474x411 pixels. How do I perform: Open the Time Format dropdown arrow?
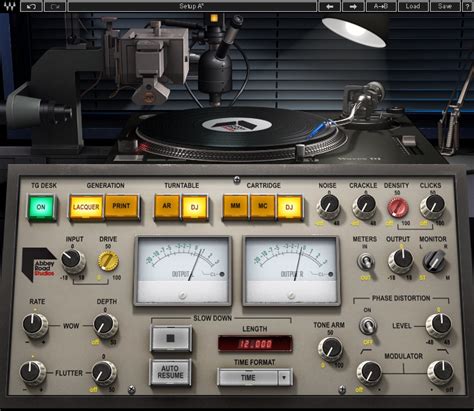tap(284, 378)
